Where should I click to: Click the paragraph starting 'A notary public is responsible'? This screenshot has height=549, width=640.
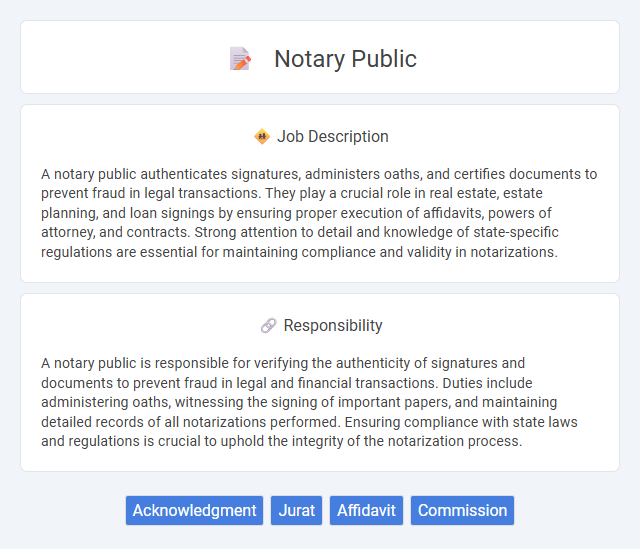309,402
